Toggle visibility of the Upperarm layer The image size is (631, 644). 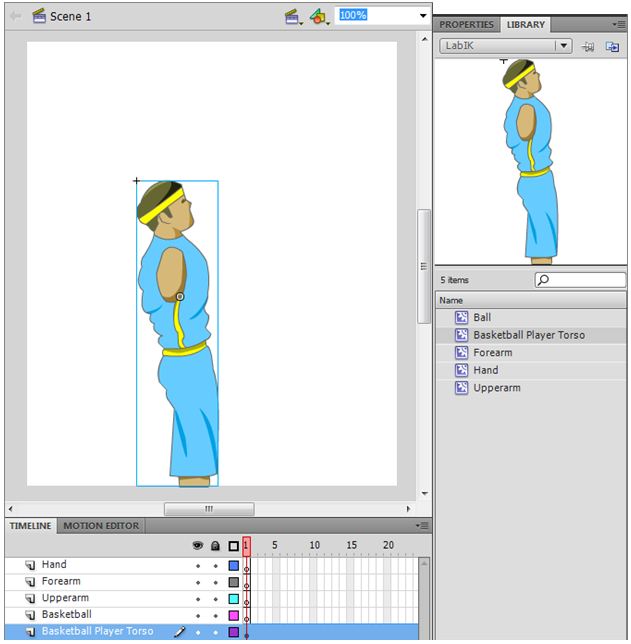point(197,599)
